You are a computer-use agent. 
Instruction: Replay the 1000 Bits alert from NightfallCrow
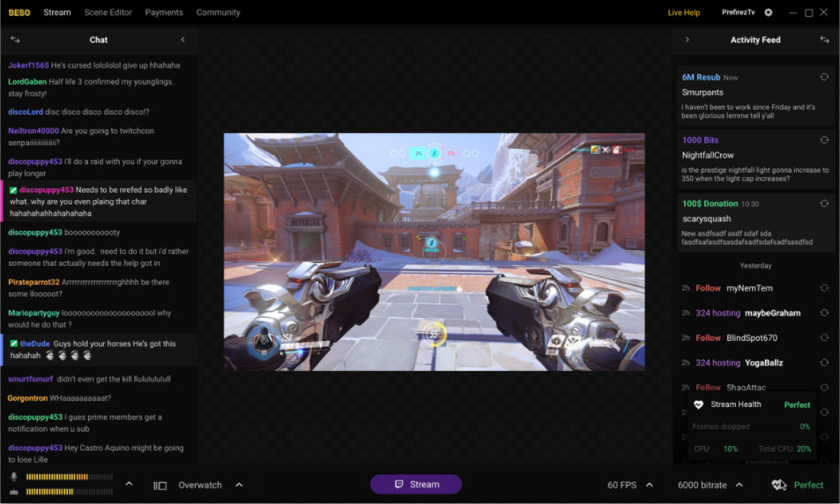point(824,140)
